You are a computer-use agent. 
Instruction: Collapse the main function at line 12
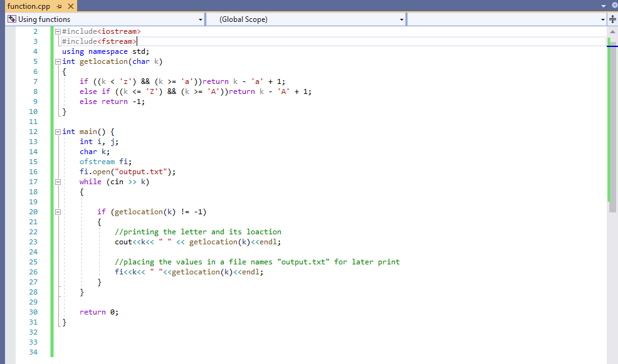point(58,132)
